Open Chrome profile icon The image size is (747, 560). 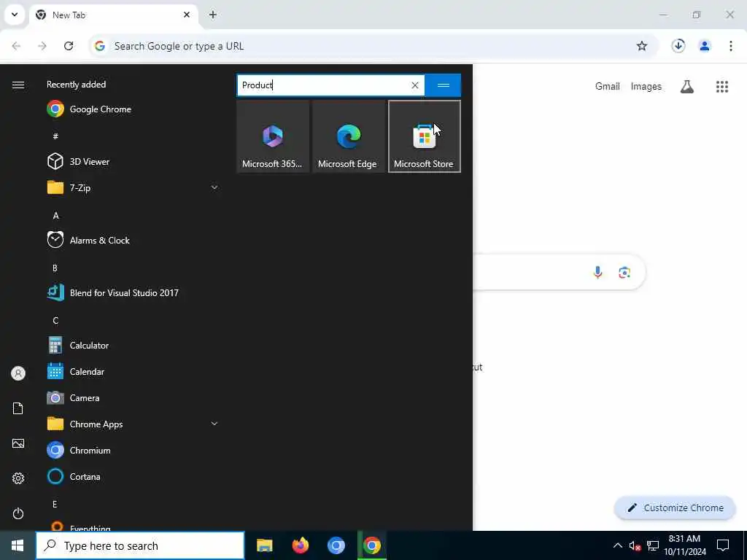[x=704, y=46]
